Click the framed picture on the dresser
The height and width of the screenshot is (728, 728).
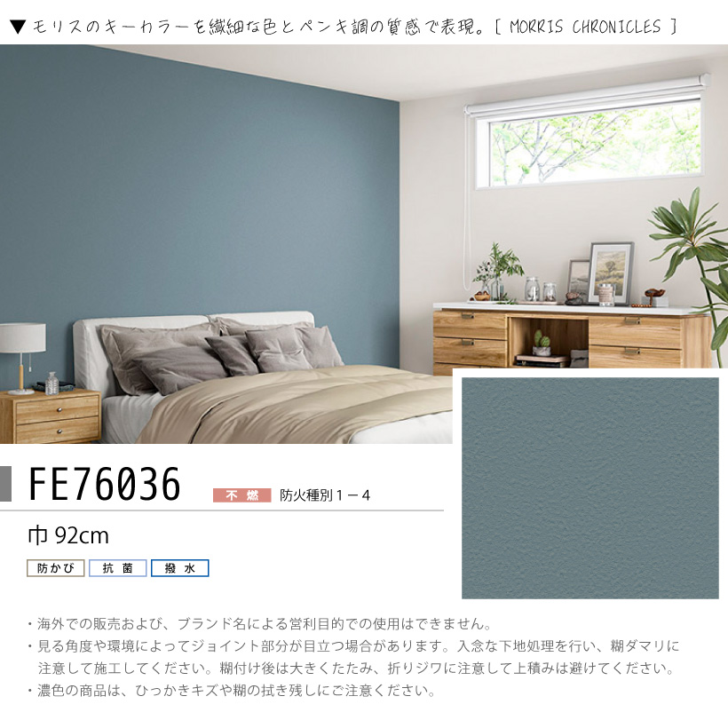pos(611,273)
